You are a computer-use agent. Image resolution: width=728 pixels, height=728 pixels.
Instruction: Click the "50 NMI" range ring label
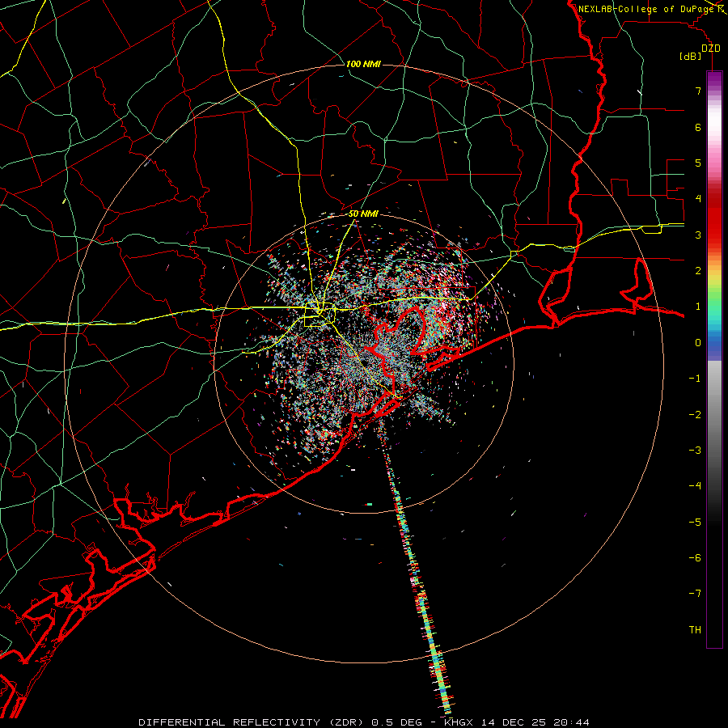click(x=363, y=214)
